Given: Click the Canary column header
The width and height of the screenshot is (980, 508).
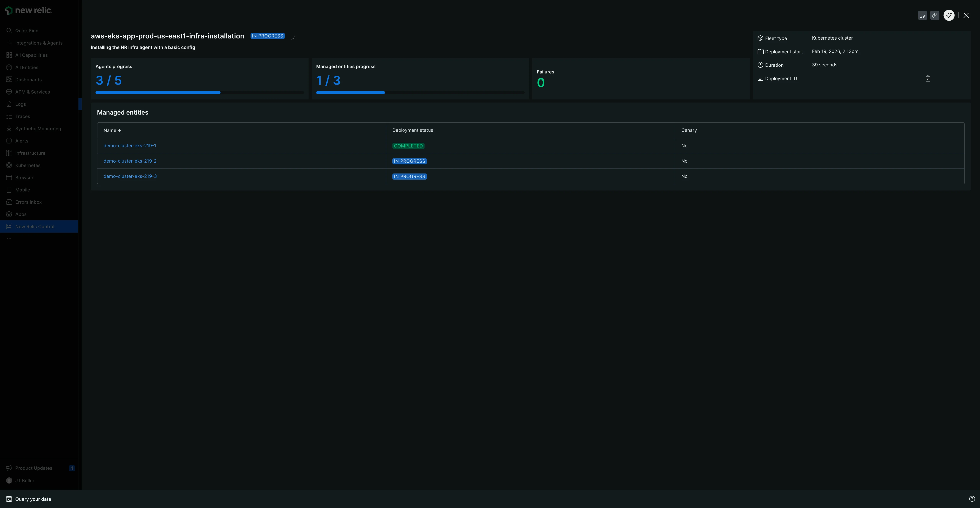Looking at the screenshot, I should point(689,130).
